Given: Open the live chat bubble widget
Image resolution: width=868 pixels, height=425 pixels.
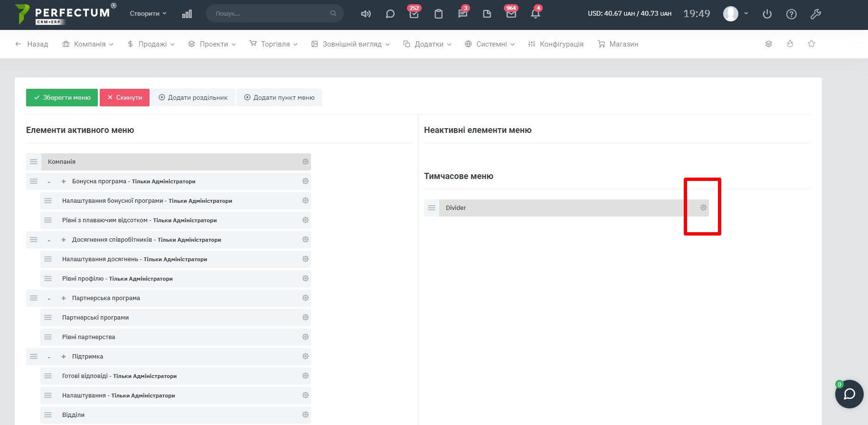Looking at the screenshot, I should pos(849,394).
